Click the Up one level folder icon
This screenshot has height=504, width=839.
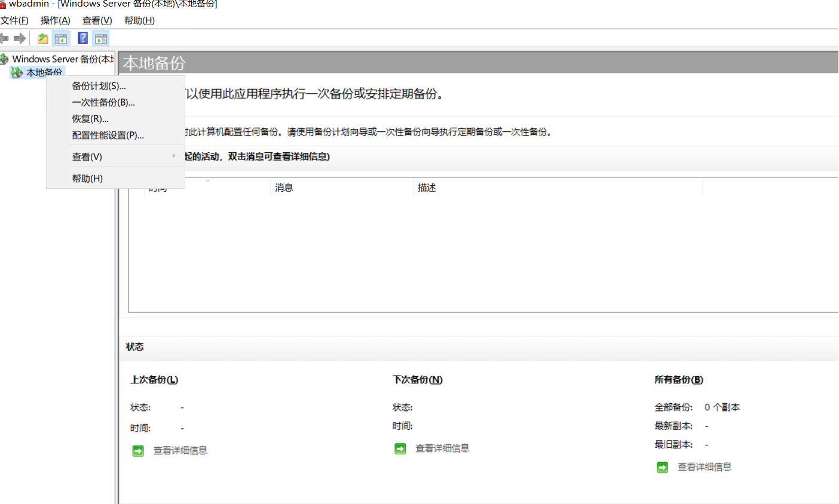click(x=43, y=39)
